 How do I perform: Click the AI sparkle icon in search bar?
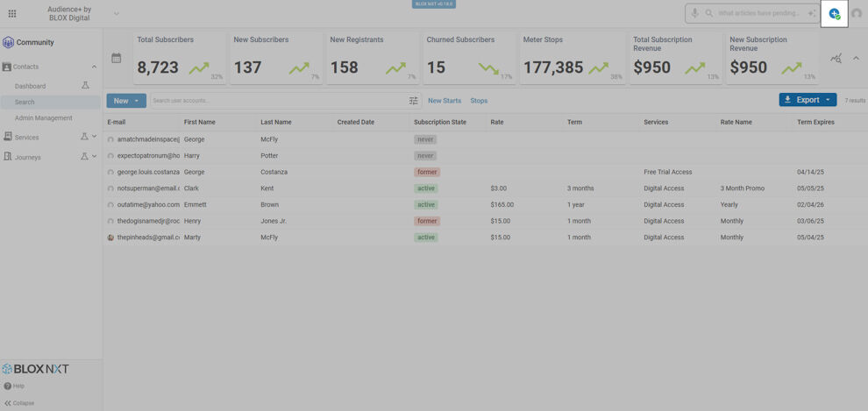pos(812,13)
